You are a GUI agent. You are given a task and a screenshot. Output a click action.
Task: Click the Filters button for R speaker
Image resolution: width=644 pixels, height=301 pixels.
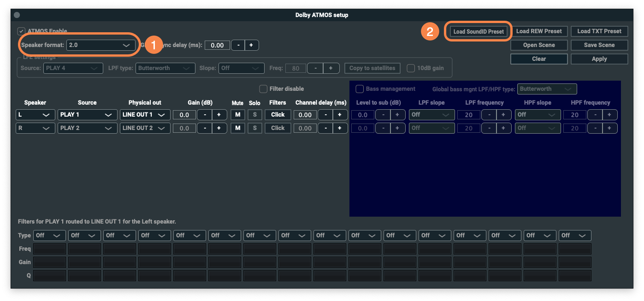[x=278, y=128]
